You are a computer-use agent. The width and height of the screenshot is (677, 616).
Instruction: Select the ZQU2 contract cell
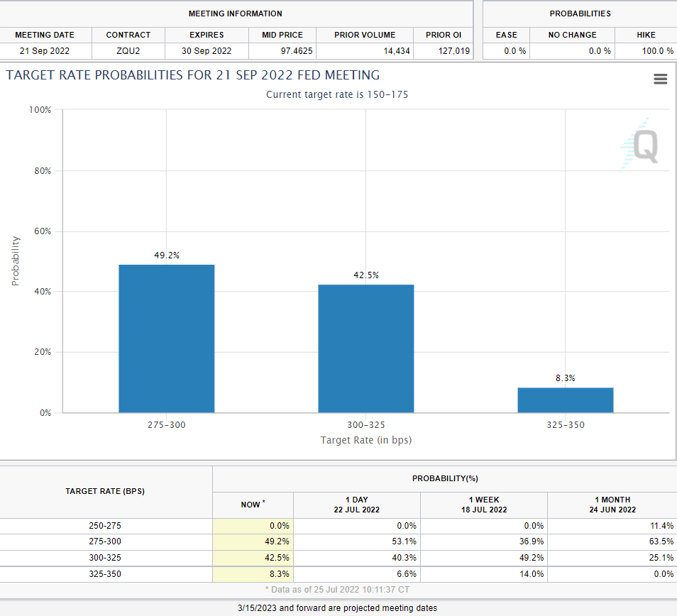128,51
